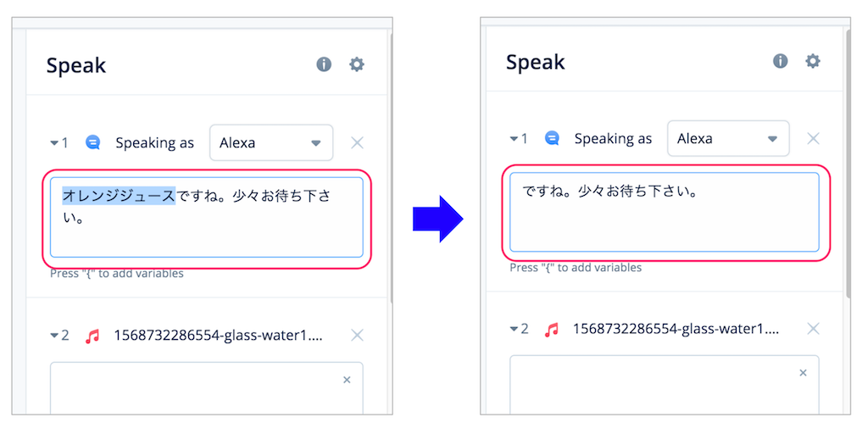Screen dimensions: 868x439
Task: Open settings gear in left Speak panel
Action: point(357,64)
